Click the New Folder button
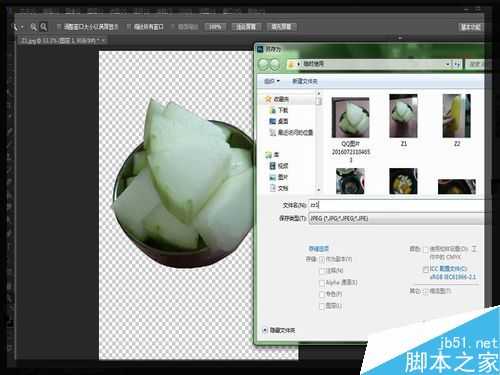 305,81
